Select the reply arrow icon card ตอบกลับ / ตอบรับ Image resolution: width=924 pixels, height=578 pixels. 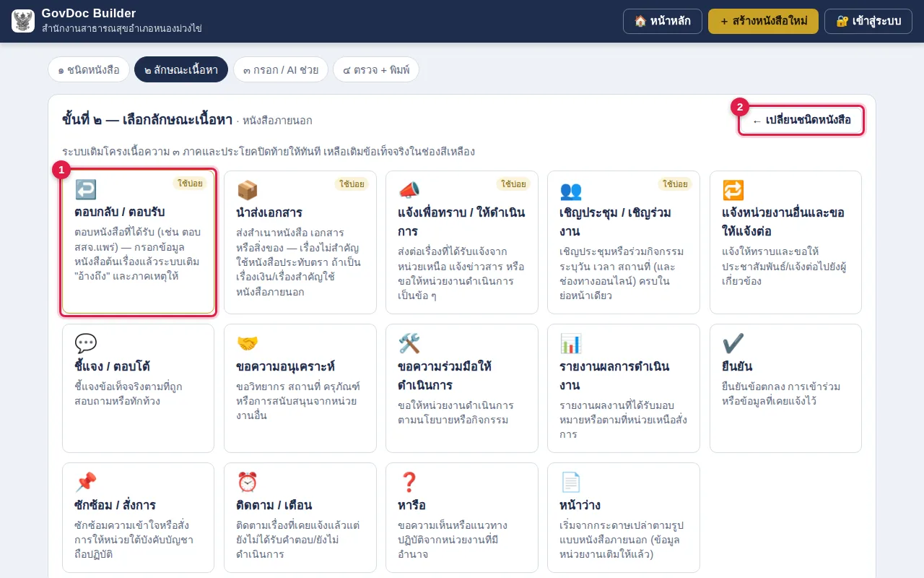point(138,242)
